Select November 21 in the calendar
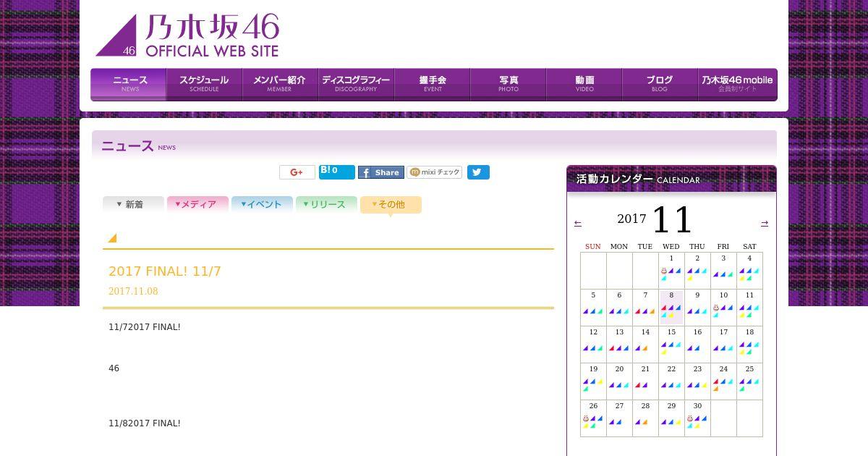This screenshot has width=868, height=456. [x=645, y=381]
